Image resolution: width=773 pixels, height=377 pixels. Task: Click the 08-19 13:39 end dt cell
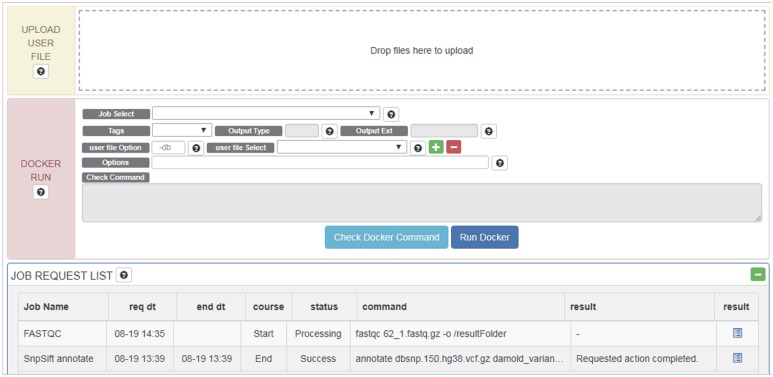click(x=207, y=358)
